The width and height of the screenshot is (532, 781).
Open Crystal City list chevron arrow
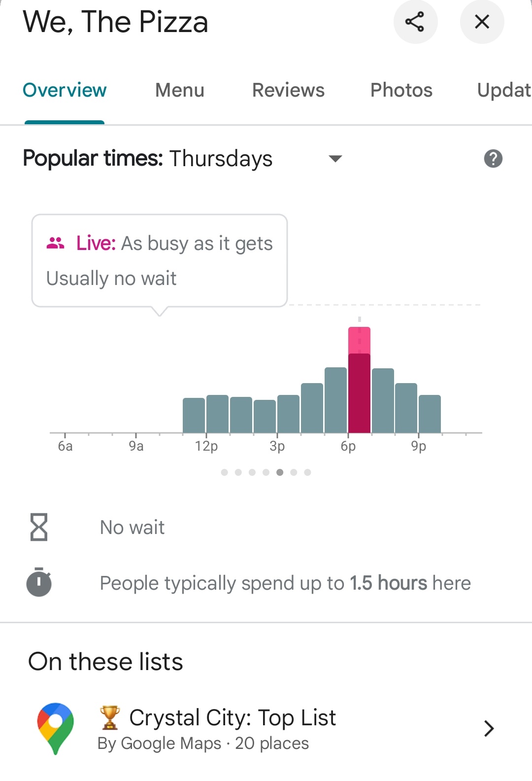click(x=489, y=728)
